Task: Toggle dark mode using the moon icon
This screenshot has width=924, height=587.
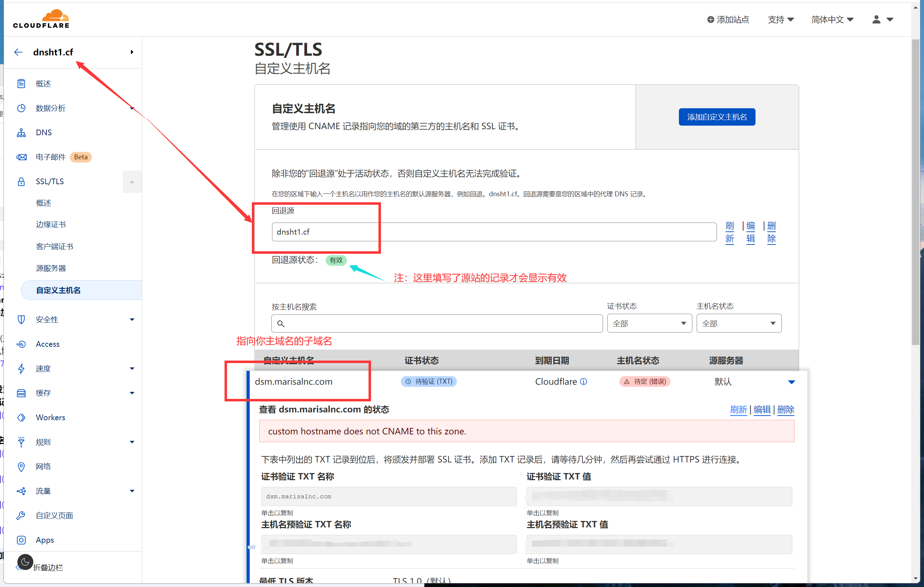Action: (x=25, y=562)
